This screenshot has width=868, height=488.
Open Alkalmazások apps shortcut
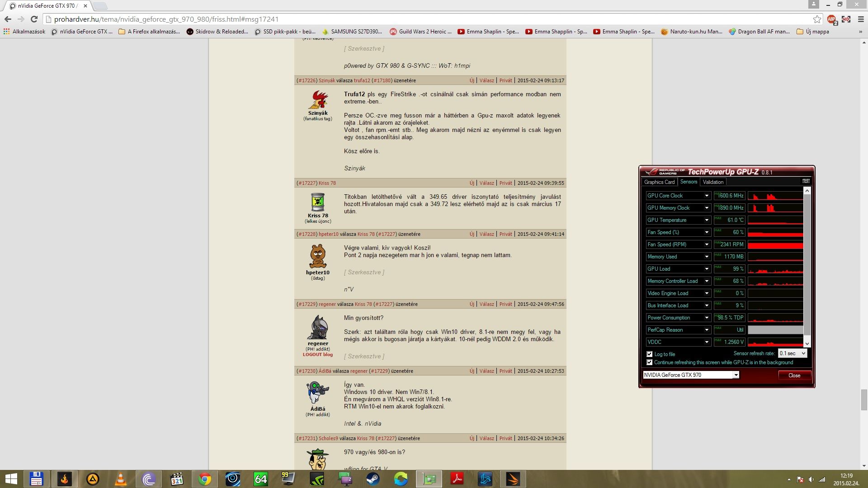point(24,32)
